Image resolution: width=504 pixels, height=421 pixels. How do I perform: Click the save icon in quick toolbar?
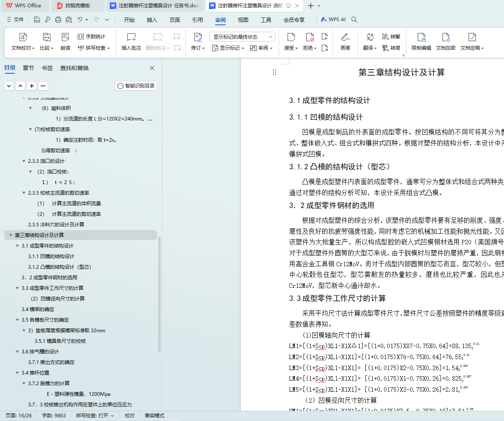(x=37, y=20)
